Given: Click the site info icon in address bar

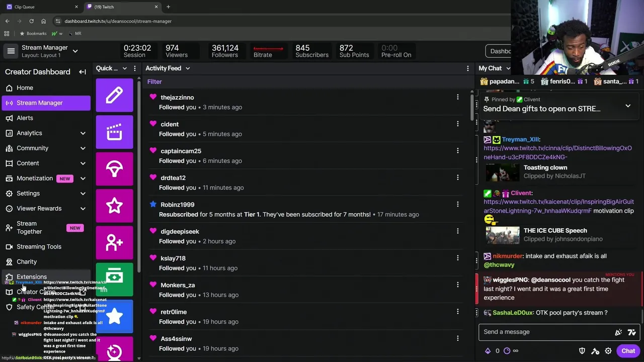Looking at the screenshot, I should tap(58, 21).
